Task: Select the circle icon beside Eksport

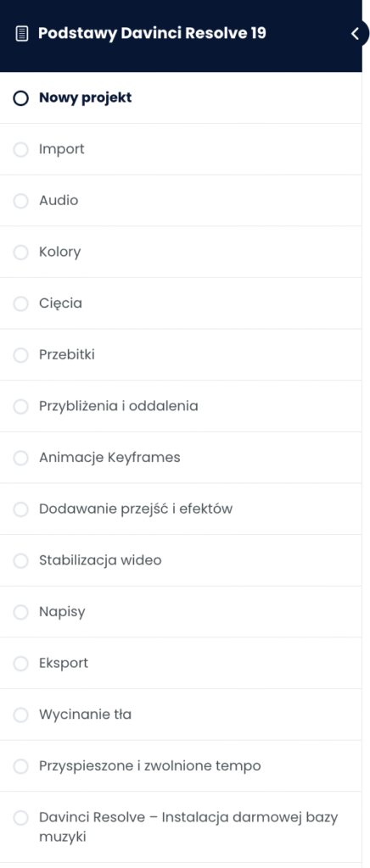Action: [20, 663]
